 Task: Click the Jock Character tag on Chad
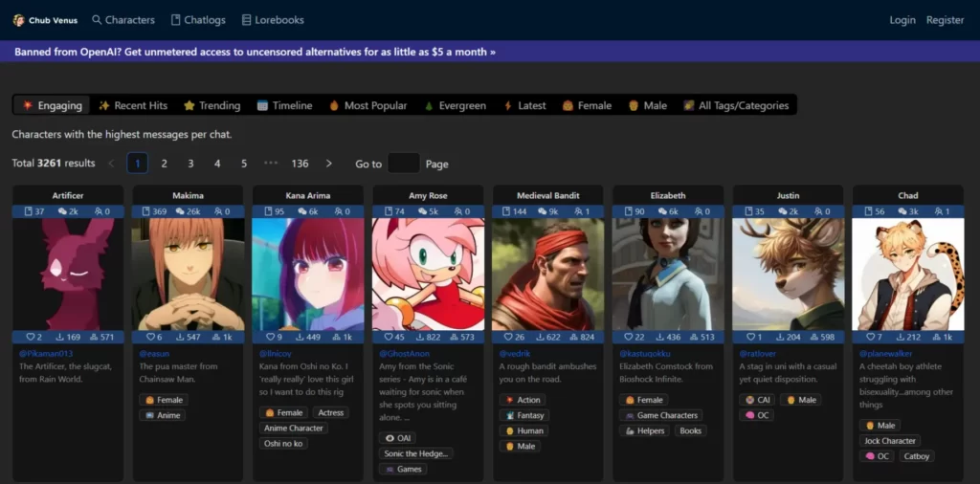(889, 441)
